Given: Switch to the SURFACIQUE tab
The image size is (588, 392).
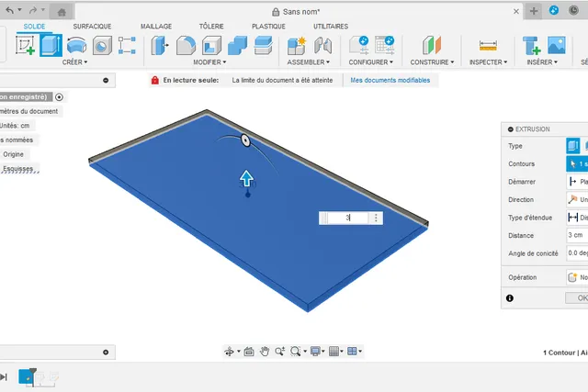Looking at the screenshot, I should [92, 27].
